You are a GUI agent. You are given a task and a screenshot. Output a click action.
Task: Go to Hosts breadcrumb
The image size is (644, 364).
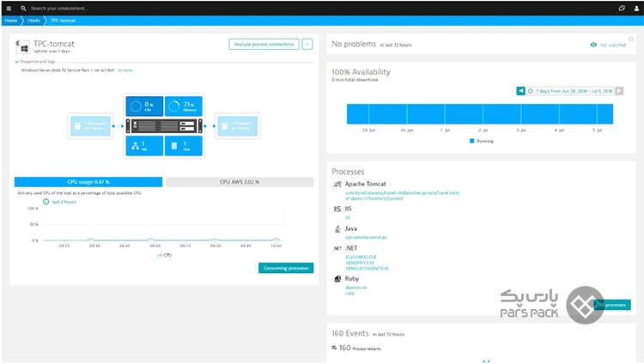[34, 21]
